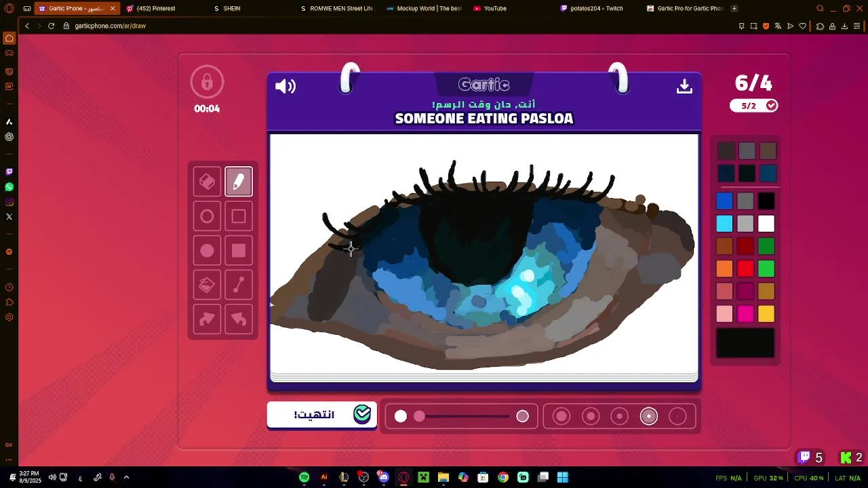Pick the cyan color swatch
Screen dimensions: 868x488
click(724, 224)
